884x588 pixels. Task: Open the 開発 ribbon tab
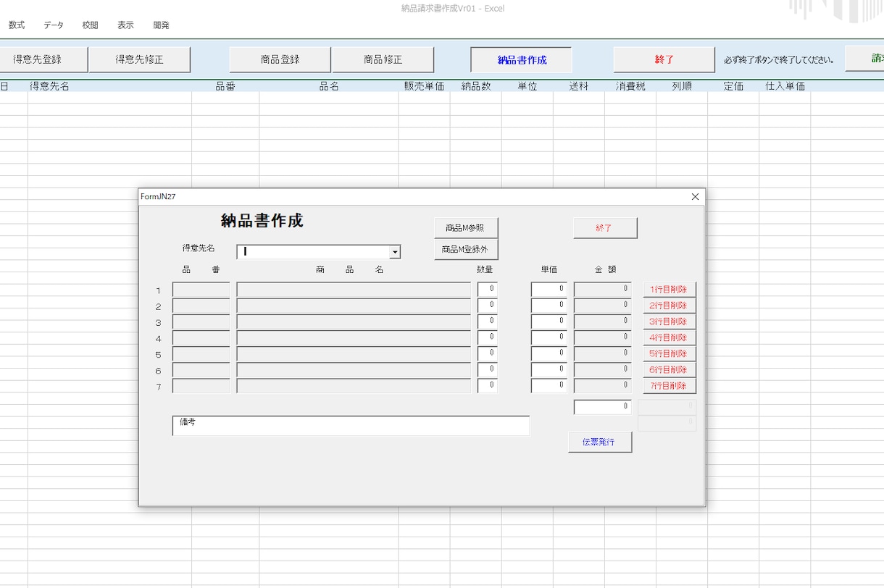[161, 25]
